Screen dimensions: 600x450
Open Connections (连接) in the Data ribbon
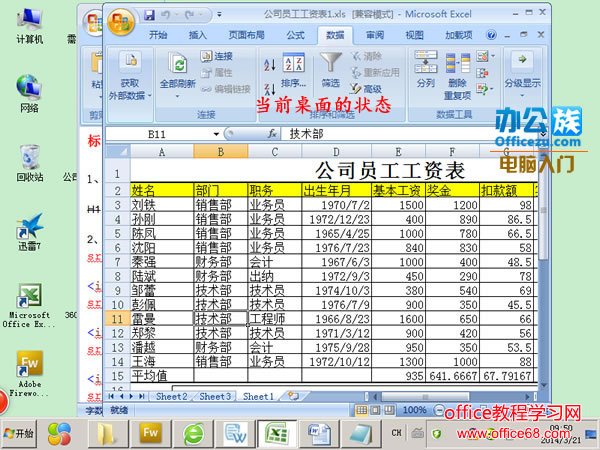(217, 56)
